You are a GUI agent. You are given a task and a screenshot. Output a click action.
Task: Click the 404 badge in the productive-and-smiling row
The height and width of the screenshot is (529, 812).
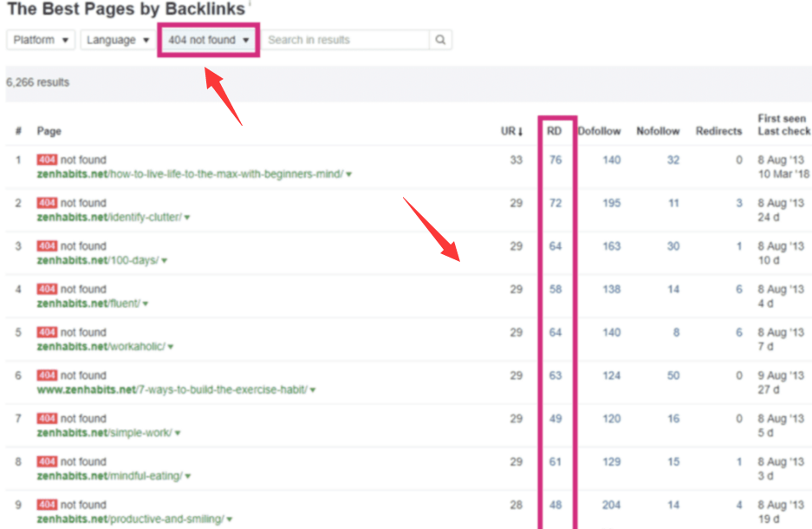pos(47,504)
